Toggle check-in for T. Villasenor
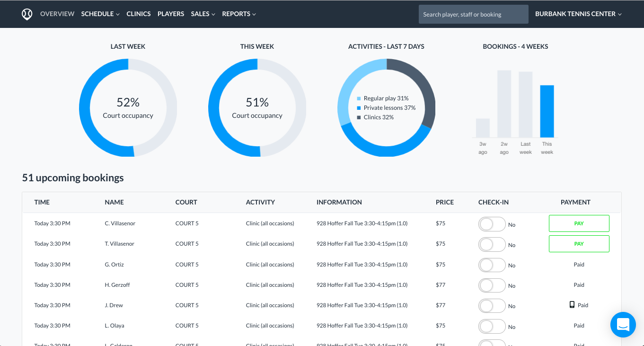644x346 pixels. point(492,245)
